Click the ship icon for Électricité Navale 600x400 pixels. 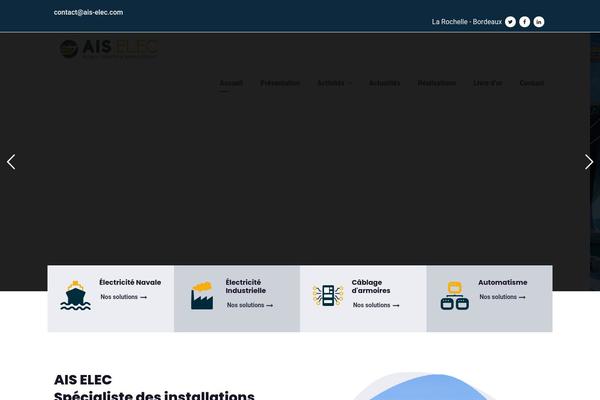click(x=75, y=296)
